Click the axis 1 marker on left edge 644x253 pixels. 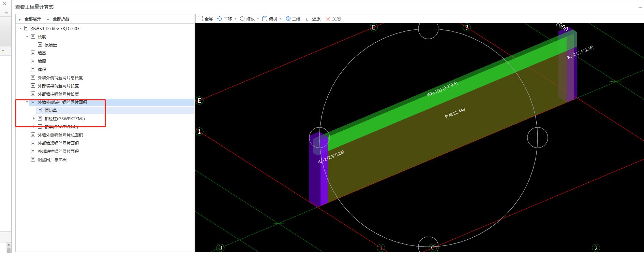pyautogui.click(x=199, y=131)
